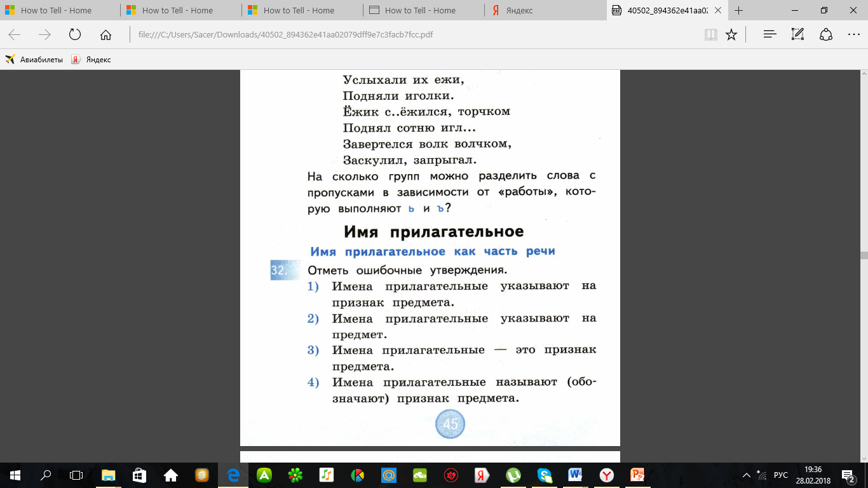Screen dimensions: 868x488
Task: Open the Action Center notifications icon
Action: [848, 475]
